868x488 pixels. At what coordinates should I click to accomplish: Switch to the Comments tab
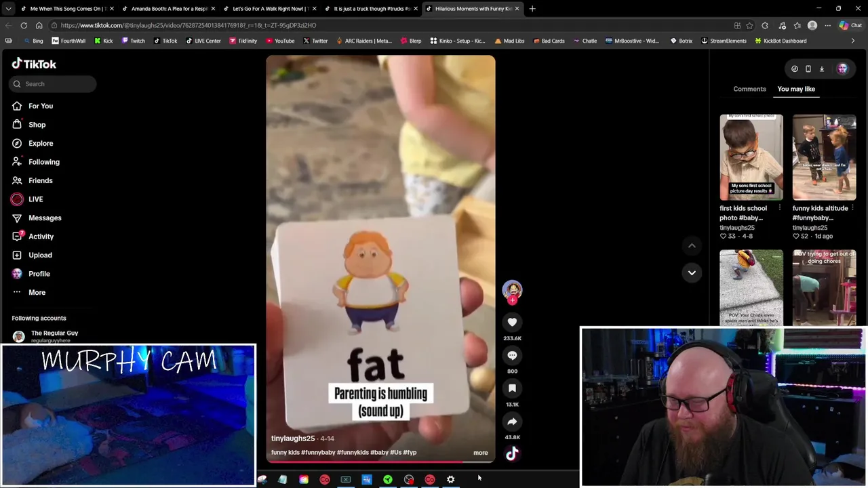(x=749, y=89)
